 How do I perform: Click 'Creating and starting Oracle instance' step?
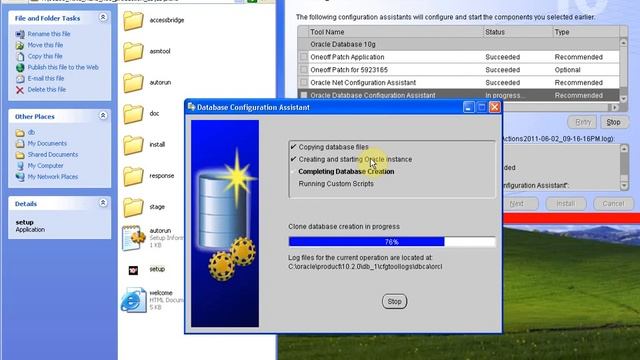tap(355, 159)
